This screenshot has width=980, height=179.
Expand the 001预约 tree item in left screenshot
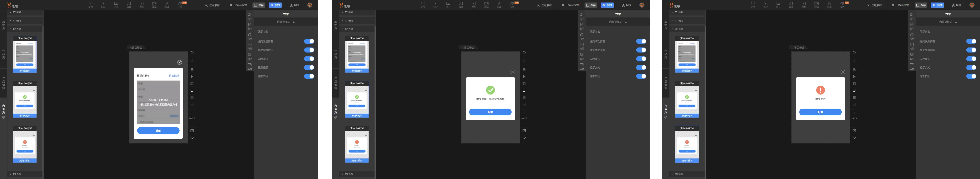25,21
